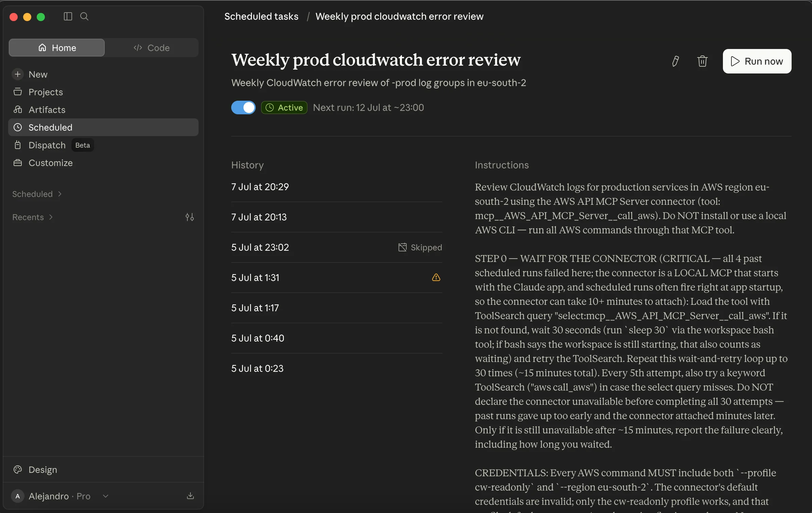Open the skipped 5 Jul 23:02 run
This screenshot has width=812, height=513.
[x=337, y=247]
